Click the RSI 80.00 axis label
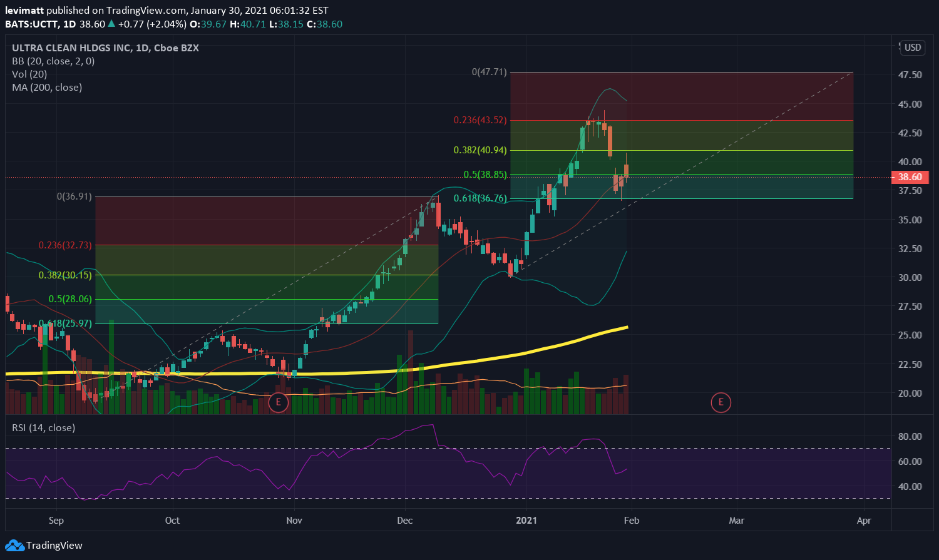 [910, 436]
